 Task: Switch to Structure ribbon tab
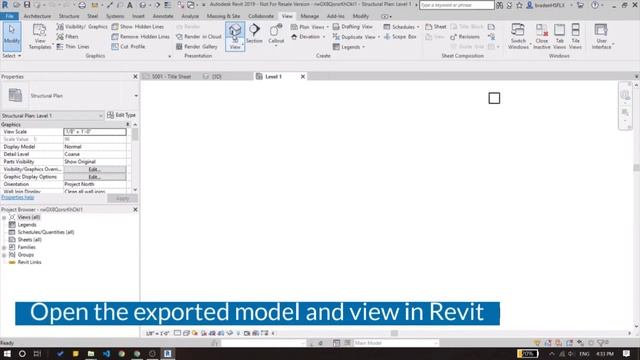click(x=69, y=16)
